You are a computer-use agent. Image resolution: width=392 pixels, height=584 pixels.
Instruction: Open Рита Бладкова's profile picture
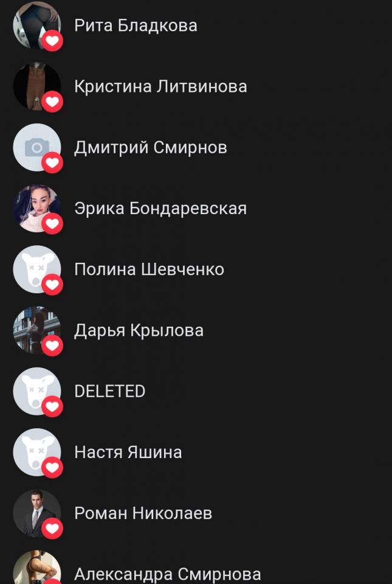click(37, 26)
